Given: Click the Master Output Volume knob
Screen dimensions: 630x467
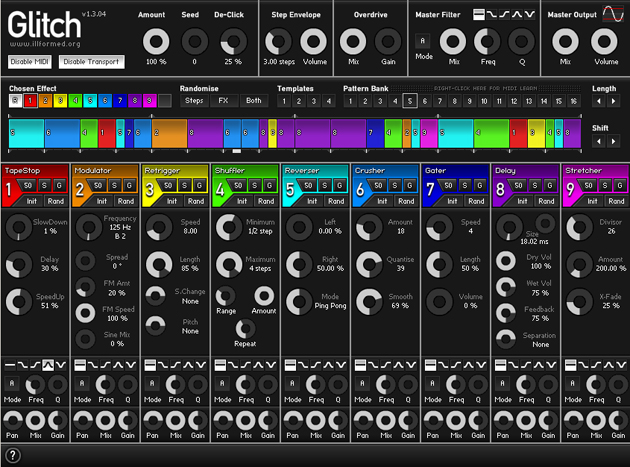Looking at the screenshot, I should 604,41.
